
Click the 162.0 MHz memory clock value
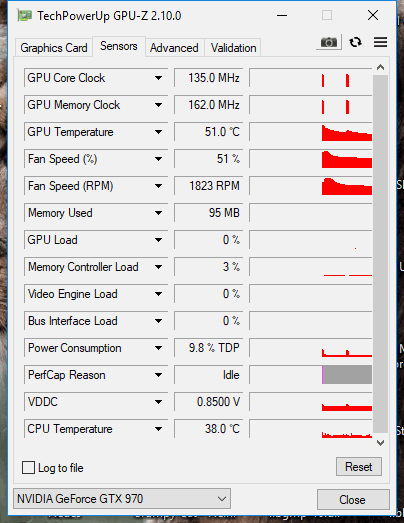point(209,105)
